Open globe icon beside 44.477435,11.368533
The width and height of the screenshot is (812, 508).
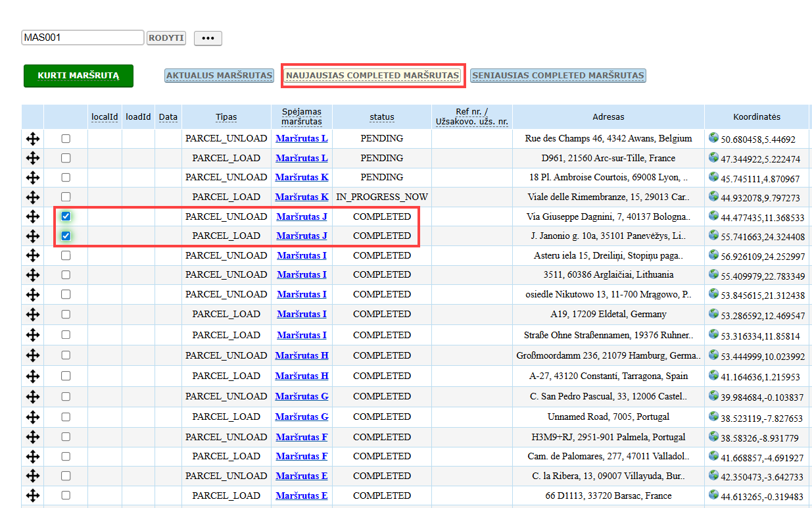713,215
